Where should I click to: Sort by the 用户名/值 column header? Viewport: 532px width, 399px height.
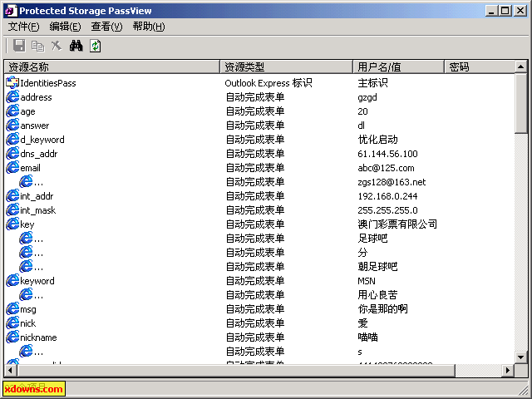pos(398,66)
